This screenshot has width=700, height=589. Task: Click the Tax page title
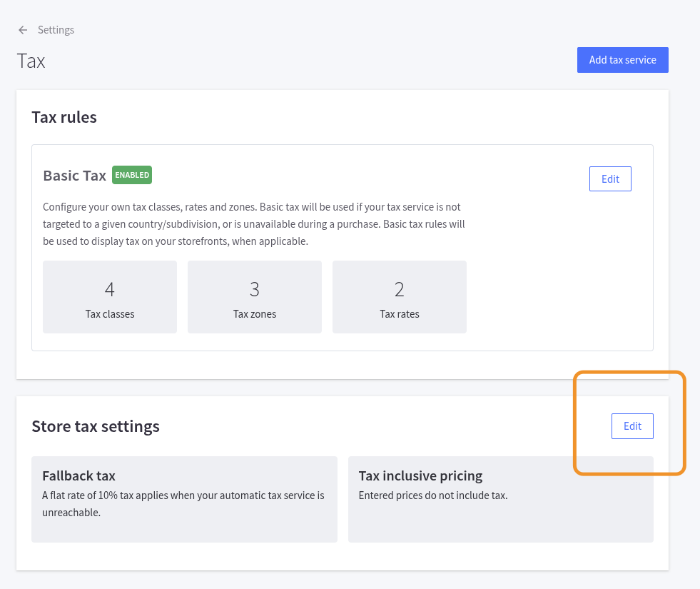click(31, 61)
